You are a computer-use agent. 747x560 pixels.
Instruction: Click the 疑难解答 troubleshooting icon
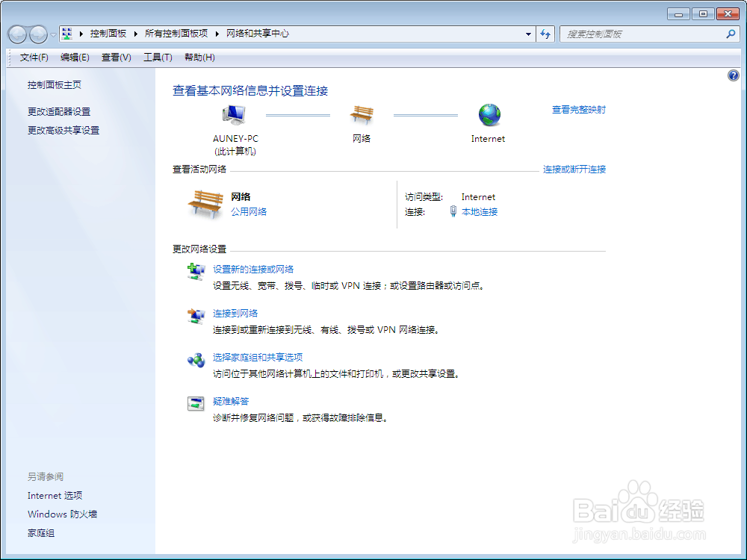click(196, 403)
